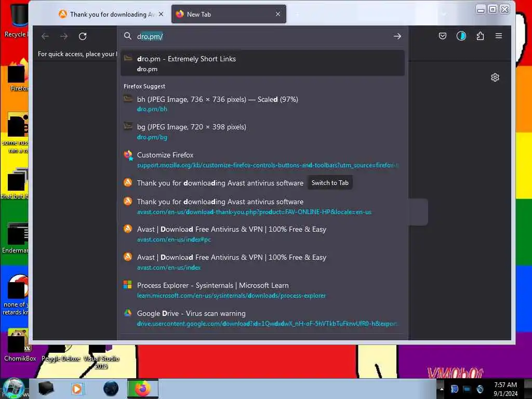Click the Switch to Tab button
532x399 pixels.
pyautogui.click(x=330, y=183)
